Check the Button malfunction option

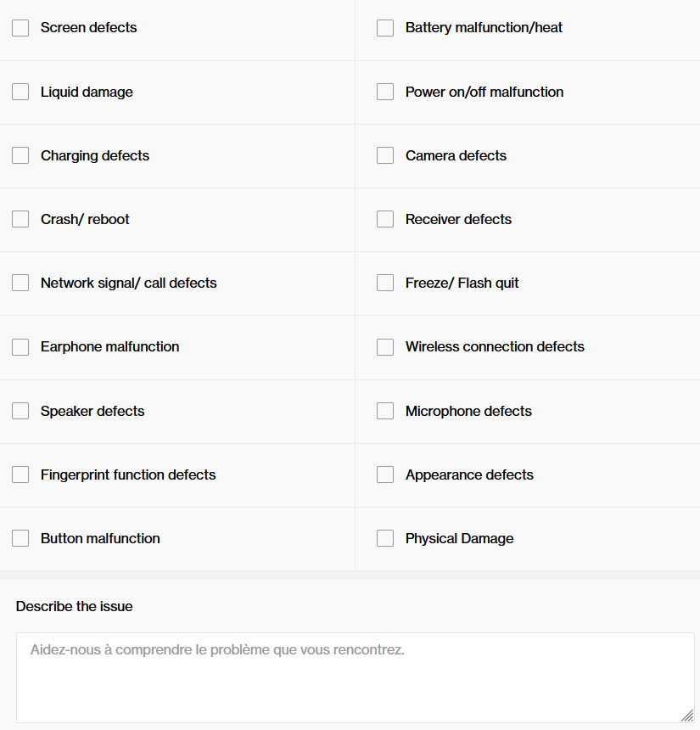20,538
